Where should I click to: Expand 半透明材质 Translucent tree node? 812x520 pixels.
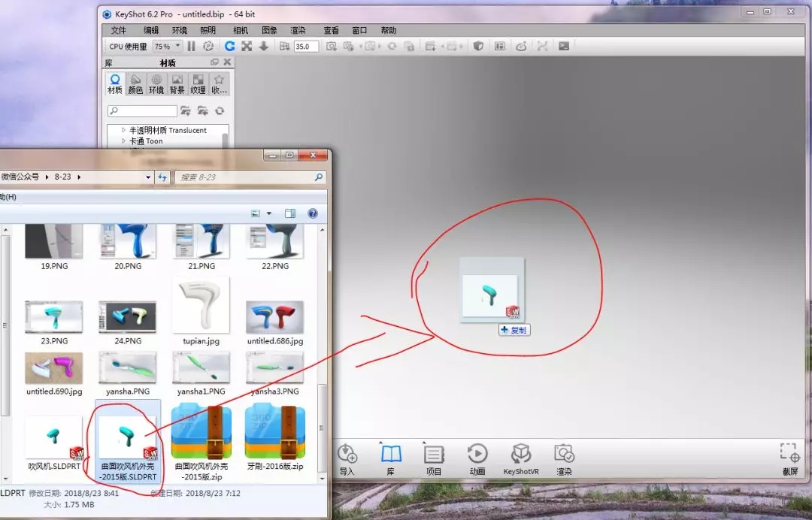123,130
